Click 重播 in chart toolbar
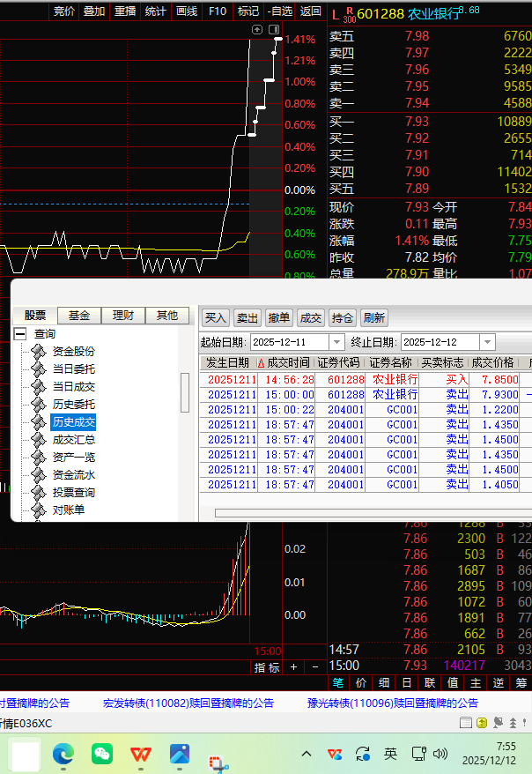This screenshot has width=532, height=774. pos(125,11)
